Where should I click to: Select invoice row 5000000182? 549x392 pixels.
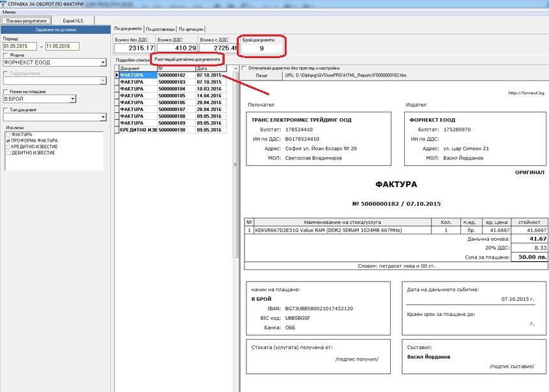pos(172,75)
